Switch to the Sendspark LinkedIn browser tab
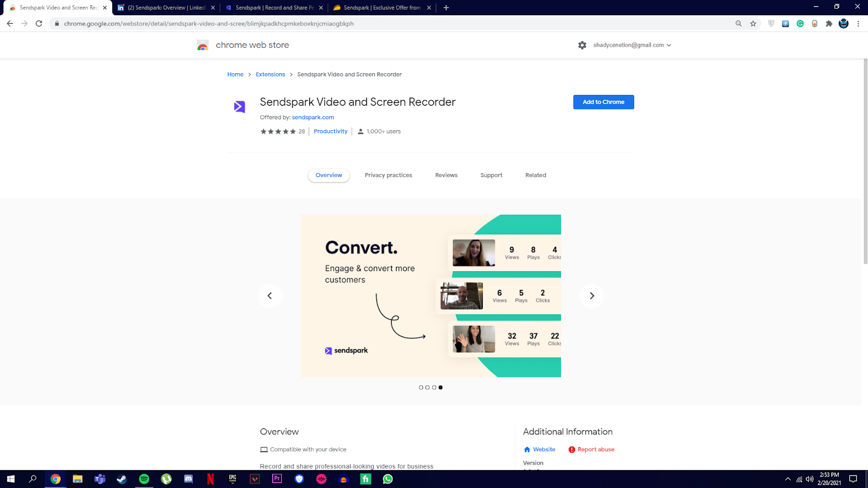 pyautogui.click(x=166, y=8)
